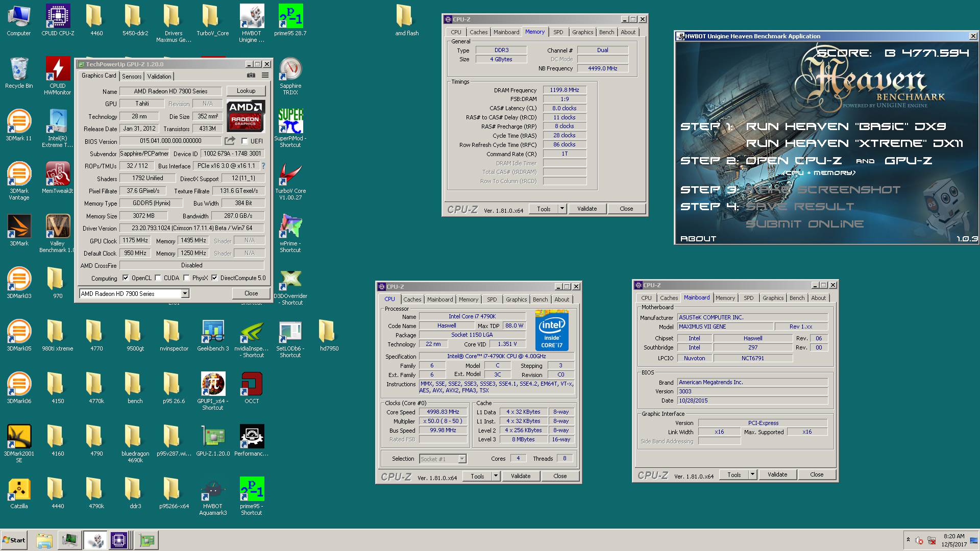Open HWBOT Aquamark3 desktop icon
The image size is (980, 551).
pyautogui.click(x=213, y=496)
